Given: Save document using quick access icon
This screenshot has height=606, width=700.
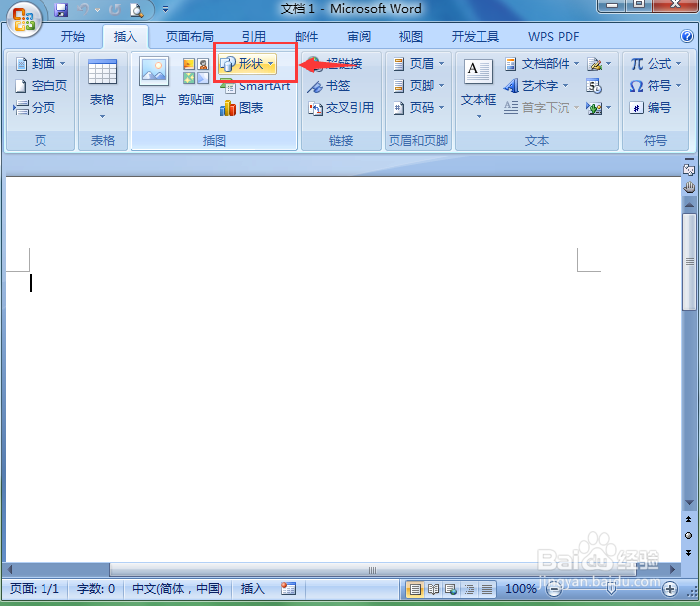Looking at the screenshot, I should tap(61, 9).
